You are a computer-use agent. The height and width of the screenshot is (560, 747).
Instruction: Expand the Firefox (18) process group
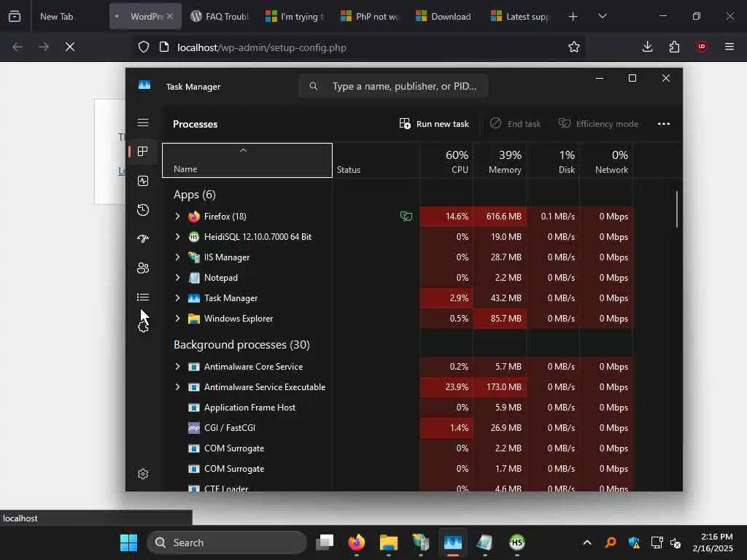click(178, 216)
